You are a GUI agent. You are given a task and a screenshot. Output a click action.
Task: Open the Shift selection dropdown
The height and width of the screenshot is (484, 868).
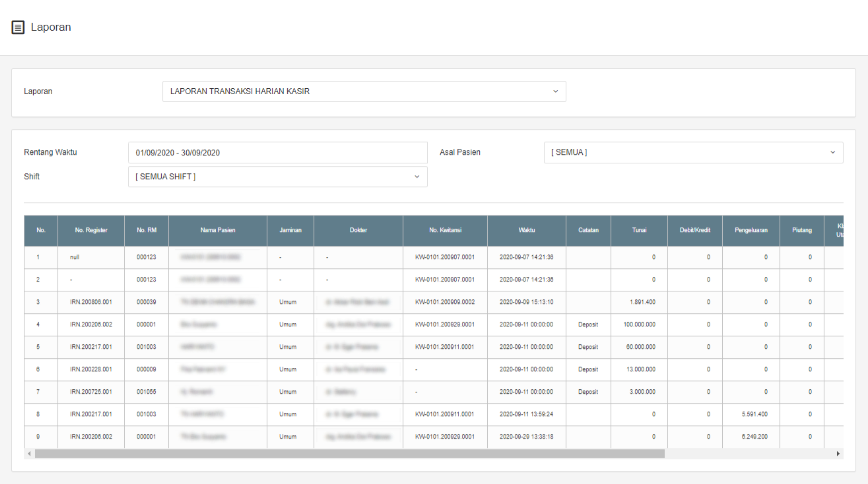tap(277, 177)
